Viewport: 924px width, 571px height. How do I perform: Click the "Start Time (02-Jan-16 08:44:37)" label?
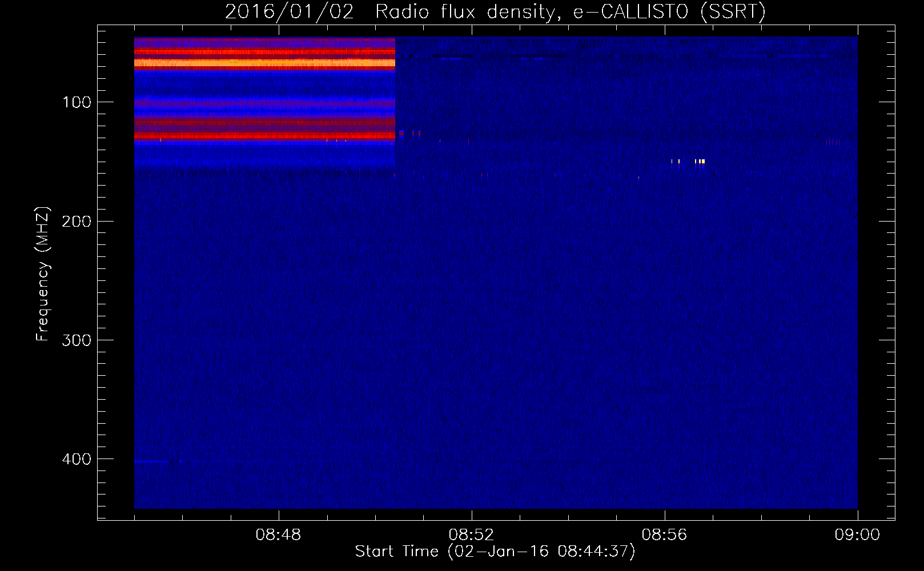(495, 551)
